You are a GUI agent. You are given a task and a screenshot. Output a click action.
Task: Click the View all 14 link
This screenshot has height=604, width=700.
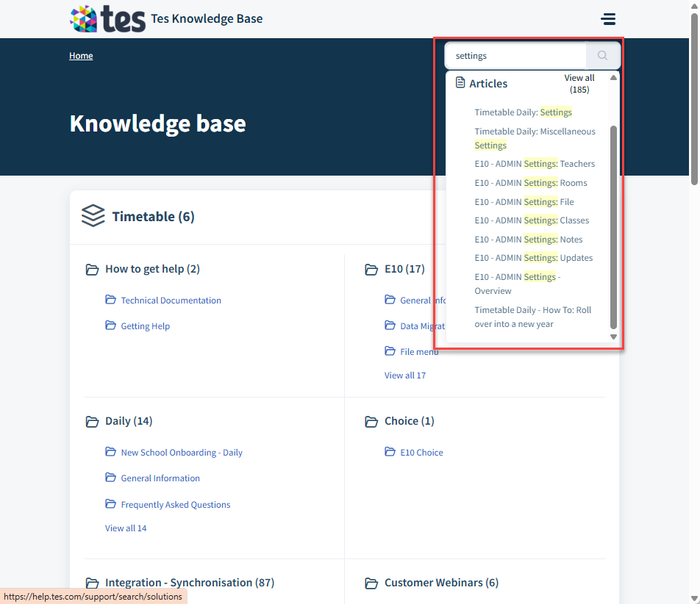(x=126, y=528)
